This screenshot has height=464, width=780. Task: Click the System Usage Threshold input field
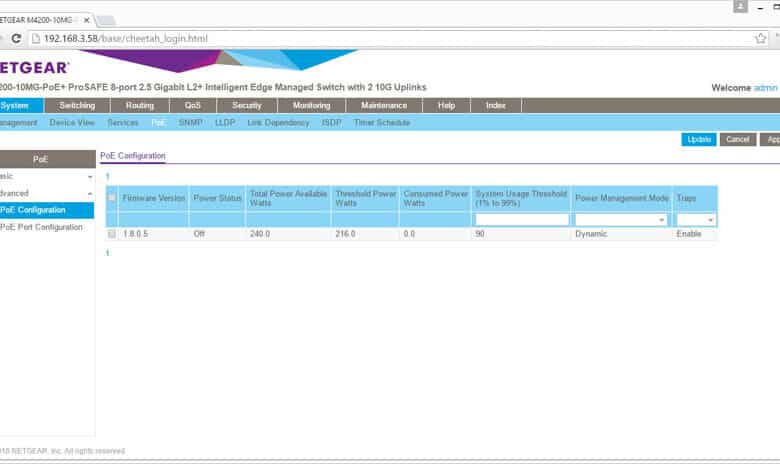pos(522,219)
